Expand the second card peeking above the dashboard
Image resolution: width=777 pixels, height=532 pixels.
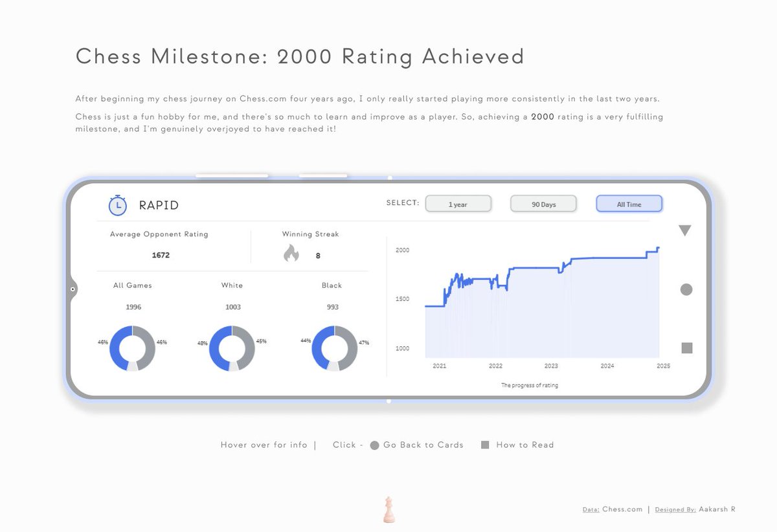point(322,175)
